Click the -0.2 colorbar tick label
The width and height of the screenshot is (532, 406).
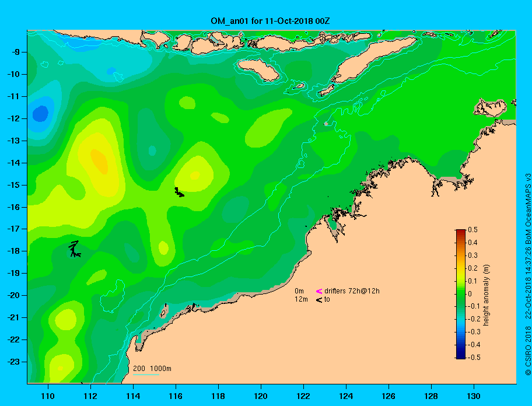[x=474, y=319]
